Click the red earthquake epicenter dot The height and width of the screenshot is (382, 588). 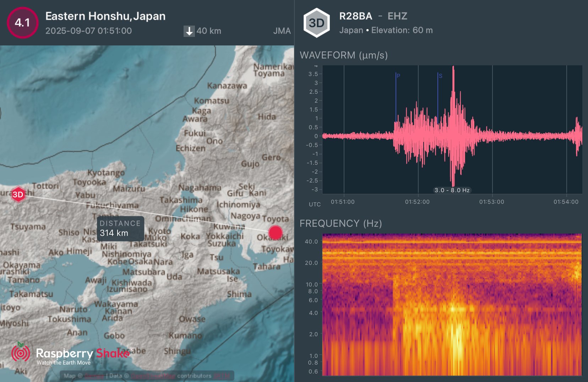275,233
